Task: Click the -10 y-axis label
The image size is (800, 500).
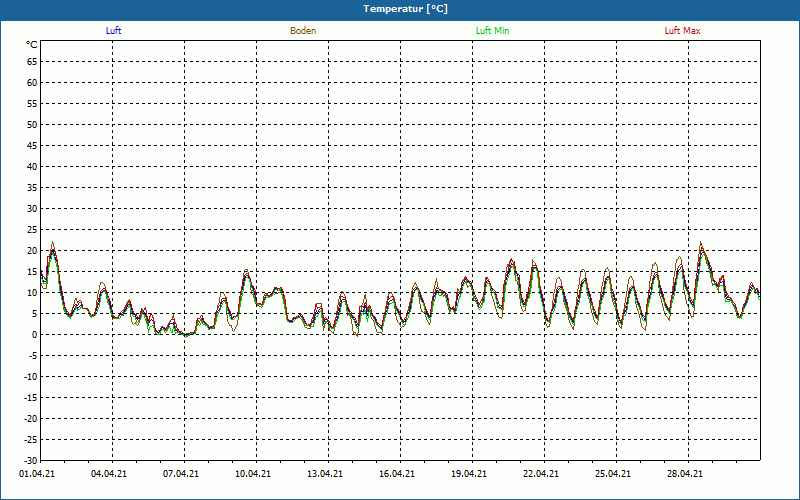Action: (x=31, y=377)
